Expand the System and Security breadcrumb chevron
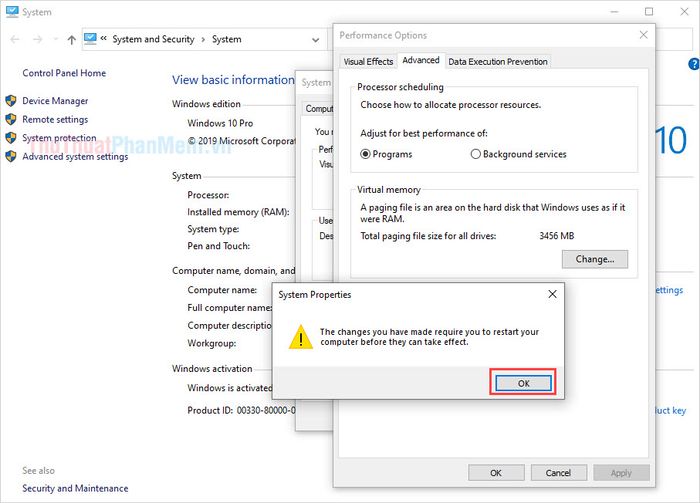This screenshot has width=700, height=503. click(x=203, y=39)
